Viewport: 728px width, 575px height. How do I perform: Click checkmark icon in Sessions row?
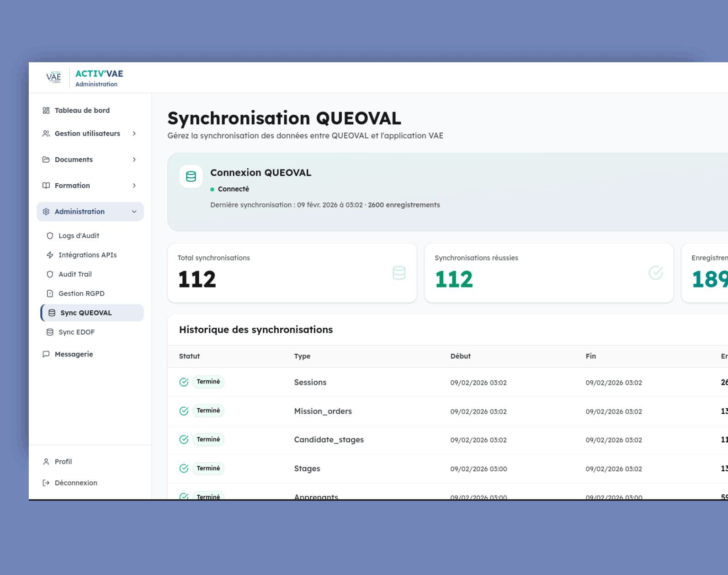click(184, 382)
